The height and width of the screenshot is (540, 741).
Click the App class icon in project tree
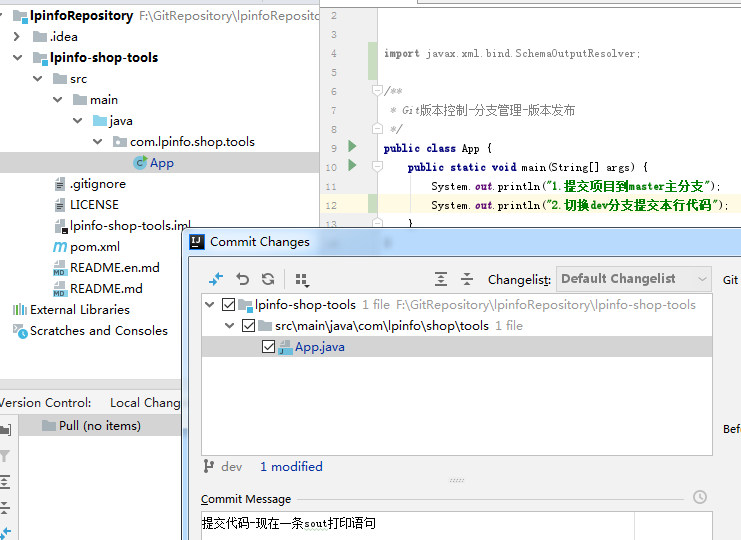pyautogui.click(x=140, y=163)
